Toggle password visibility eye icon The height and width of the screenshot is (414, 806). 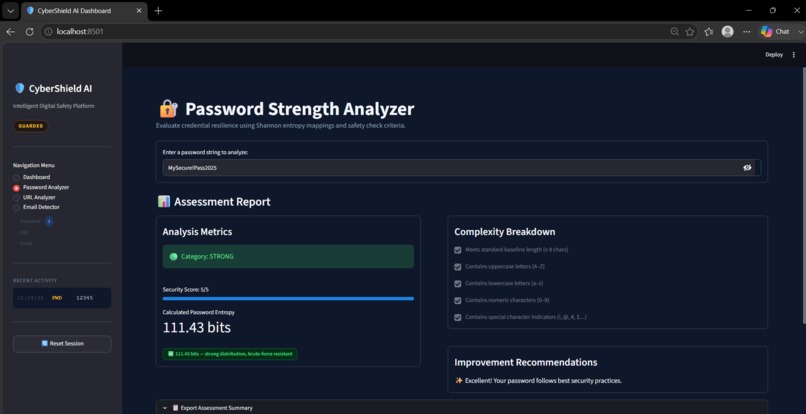pos(747,168)
